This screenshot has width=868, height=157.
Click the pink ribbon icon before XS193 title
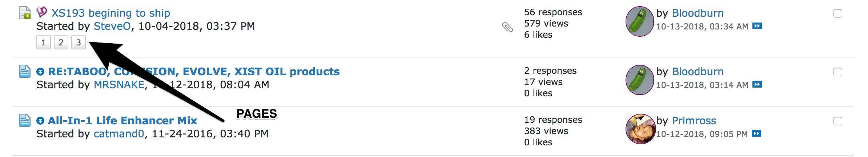(x=42, y=12)
